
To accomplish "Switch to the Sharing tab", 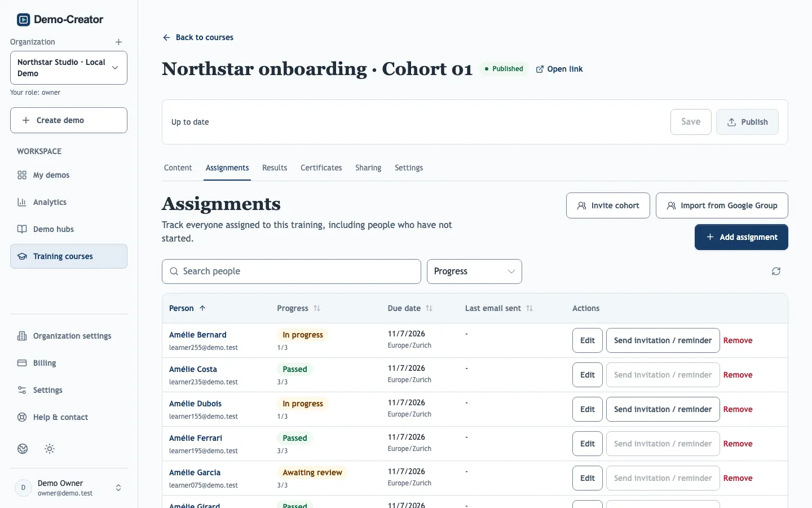I will pos(368,168).
